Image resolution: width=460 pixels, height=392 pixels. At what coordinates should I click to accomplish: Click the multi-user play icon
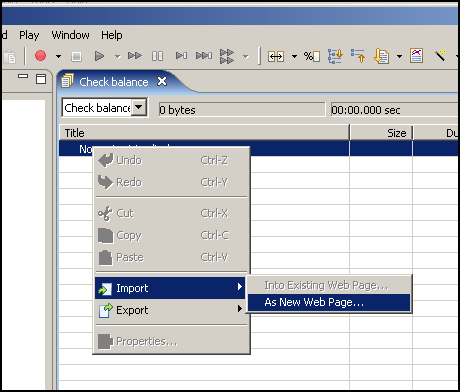227,56
